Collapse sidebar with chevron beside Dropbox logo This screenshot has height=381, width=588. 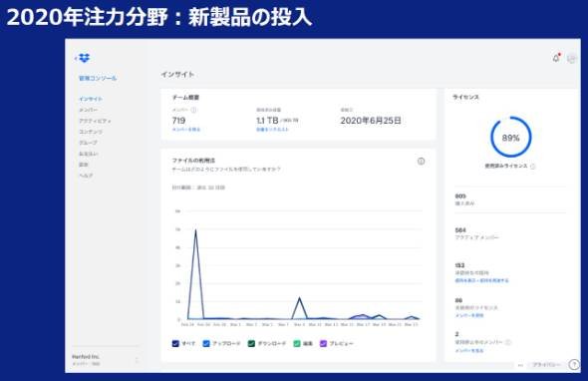point(76,58)
